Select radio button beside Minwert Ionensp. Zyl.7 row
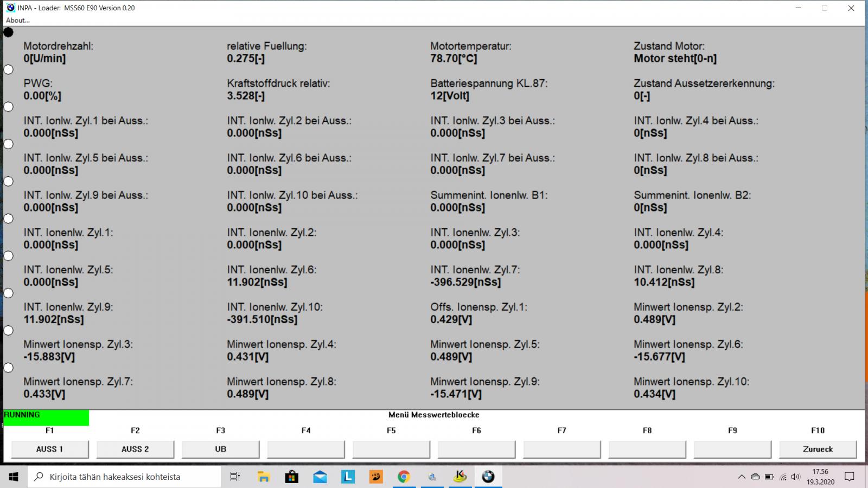The width and height of the screenshot is (868, 488). (x=9, y=368)
